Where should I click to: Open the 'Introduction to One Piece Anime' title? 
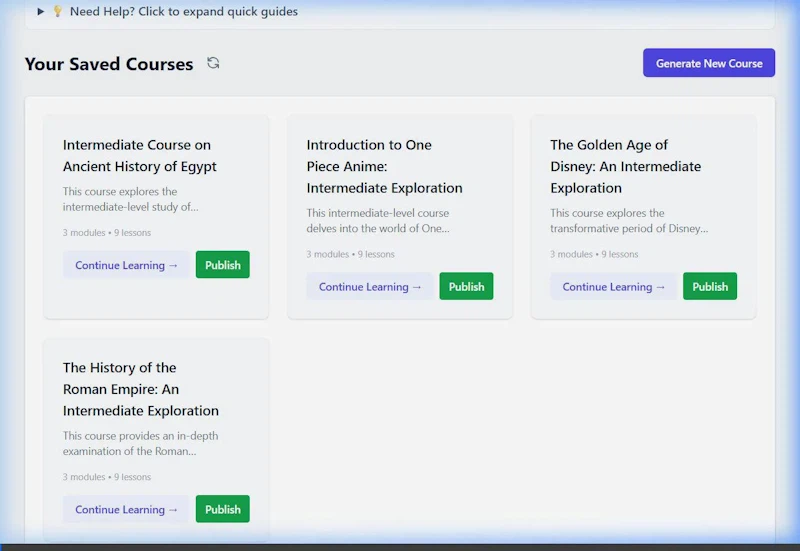pyautogui.click(x=384, y=166)
